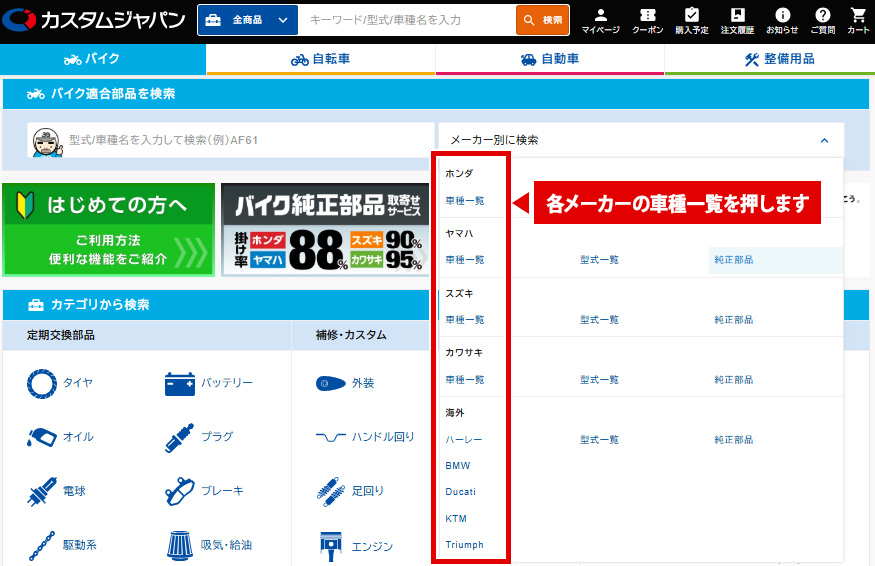Select ハーレー under 海外
The image size is (875, 566).
pos(464,440)
